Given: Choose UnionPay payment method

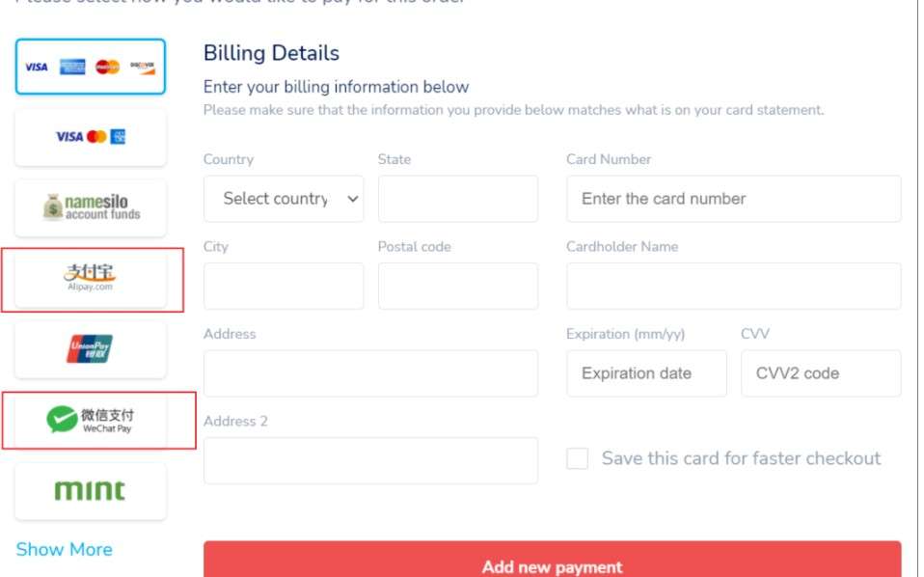Looking at the screenshot, I should [91, 349].
